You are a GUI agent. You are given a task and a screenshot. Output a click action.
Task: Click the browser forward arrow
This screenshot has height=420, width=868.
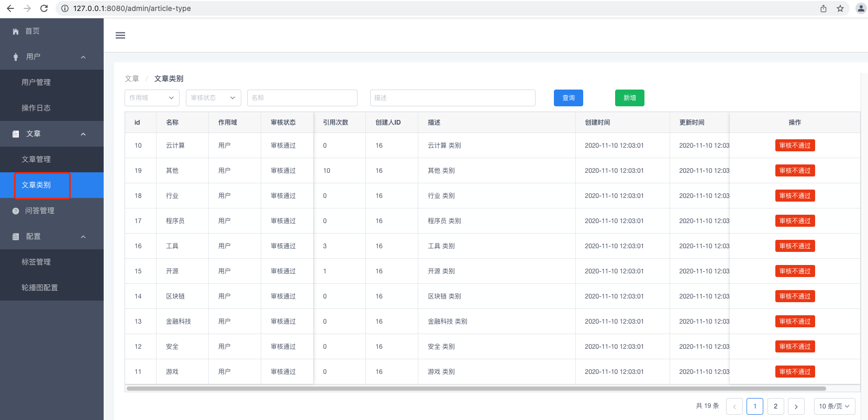tap(27, 8)
